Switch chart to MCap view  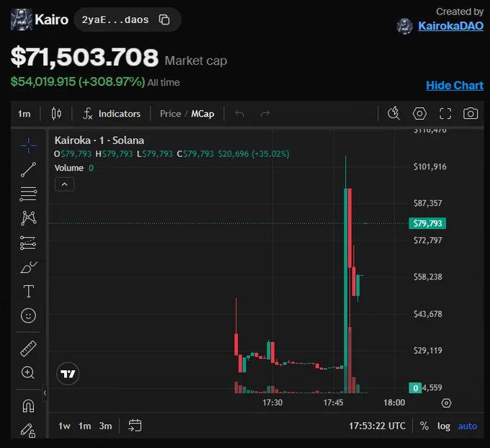coord(202,114)
